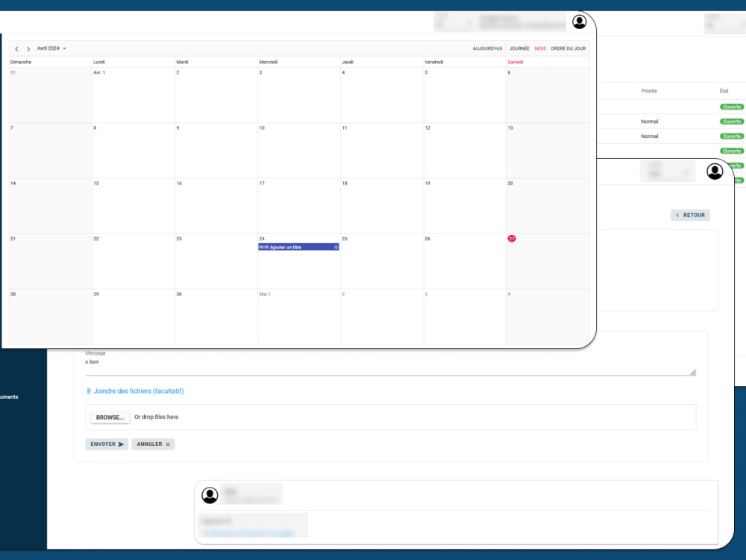Click comment author avatar at bottom

[210, 495]
